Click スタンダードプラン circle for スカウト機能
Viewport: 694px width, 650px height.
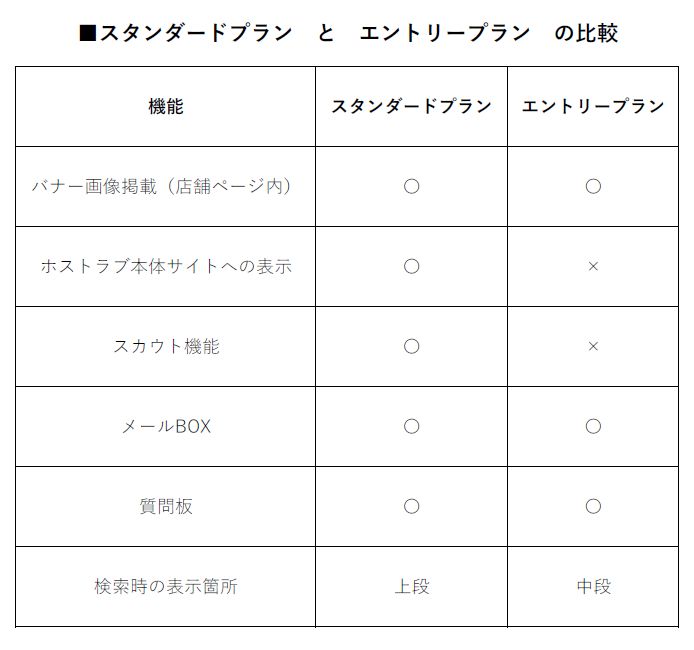click(x=411, y=346)
